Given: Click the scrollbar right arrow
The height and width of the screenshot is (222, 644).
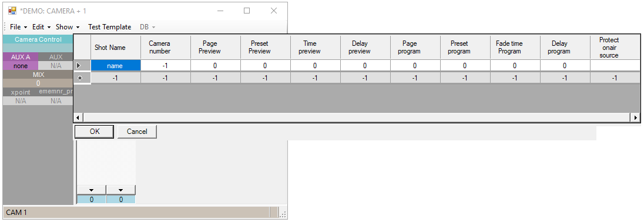Looking at the screenshot, I should pos(635,118).
